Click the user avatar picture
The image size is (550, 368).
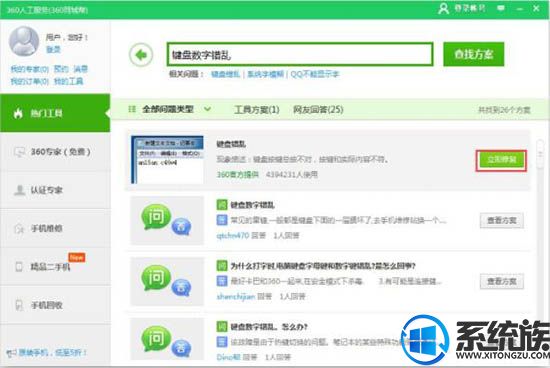24,41
